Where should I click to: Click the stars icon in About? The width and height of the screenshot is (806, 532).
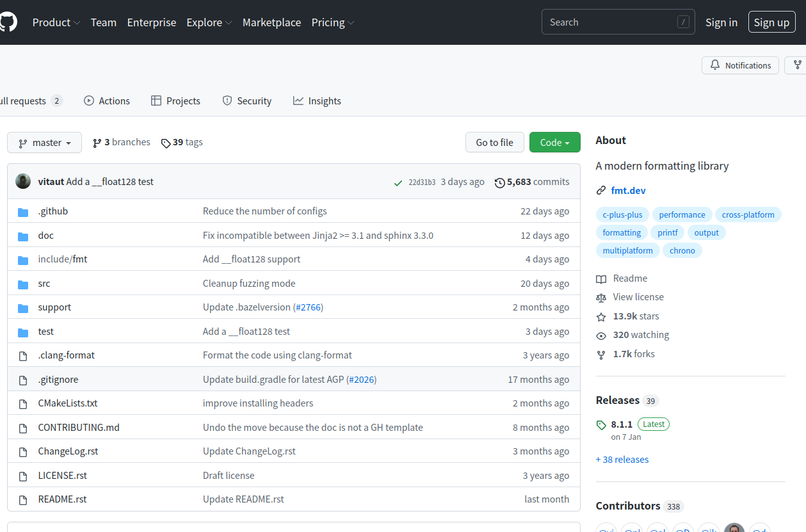pos(601,317)
